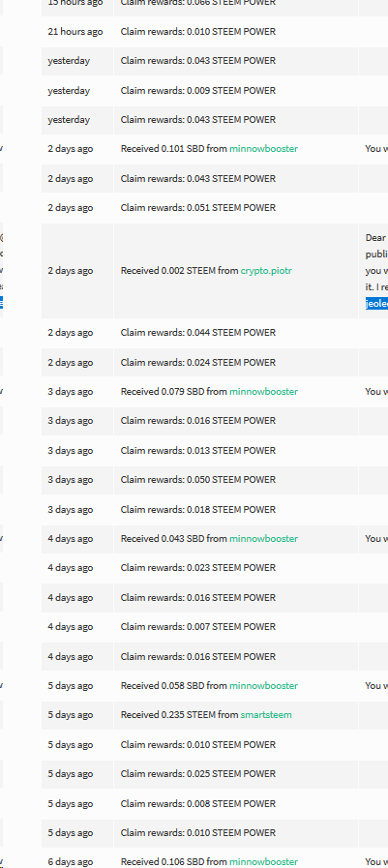Visit minnowbooster link in 0.058 SBD row
The image size is (388, 868).
coord(263,686)
